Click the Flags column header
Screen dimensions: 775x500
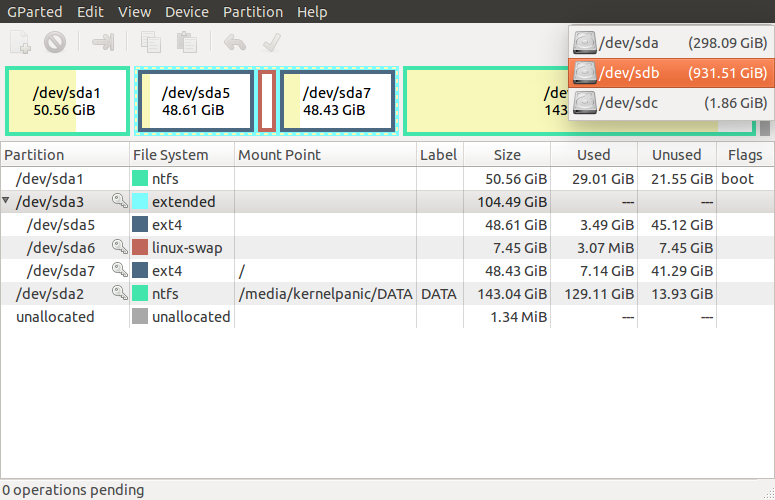[x=745, y=155]
